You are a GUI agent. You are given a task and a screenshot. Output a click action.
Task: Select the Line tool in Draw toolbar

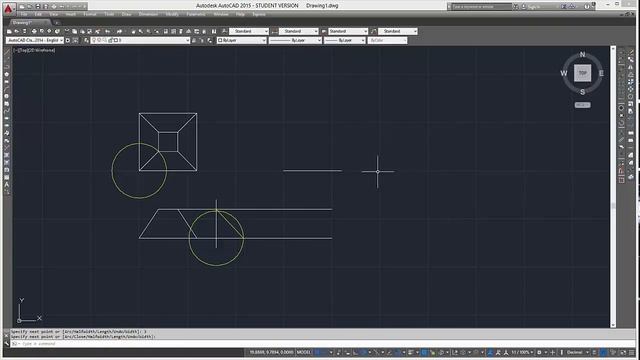tap(7, 52)
